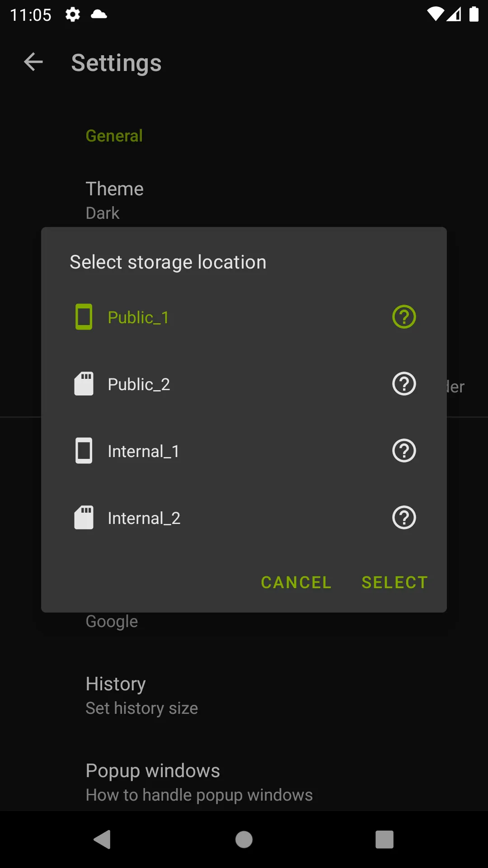
Task: Confirm with the Select button
Action: (394, 582)
